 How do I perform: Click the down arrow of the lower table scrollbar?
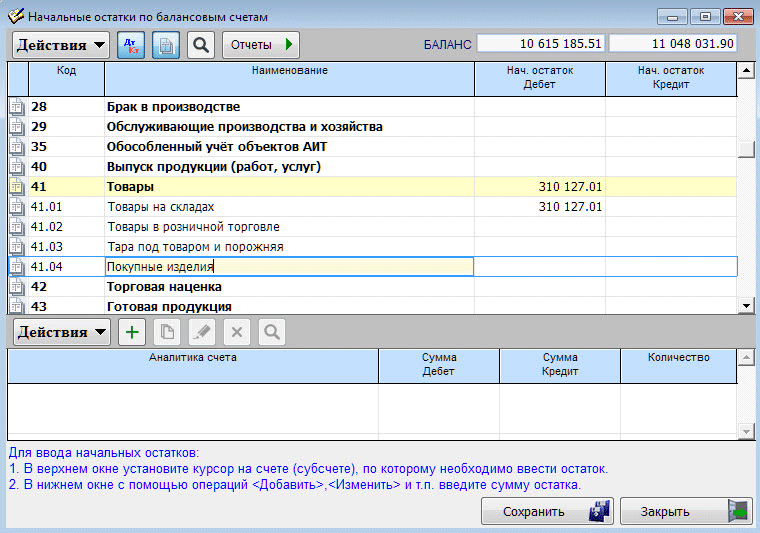pyautogui.click(x=746, y=430)
